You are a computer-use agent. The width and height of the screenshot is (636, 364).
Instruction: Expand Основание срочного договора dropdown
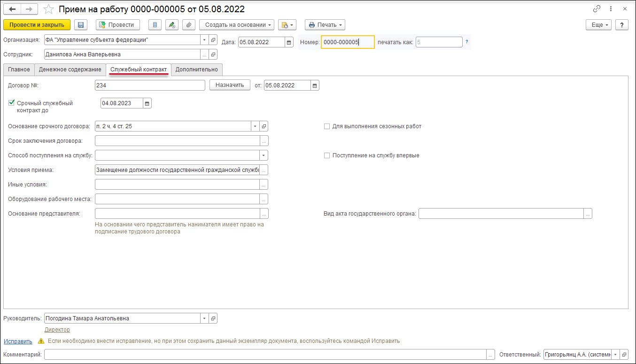tap(255, 126)
